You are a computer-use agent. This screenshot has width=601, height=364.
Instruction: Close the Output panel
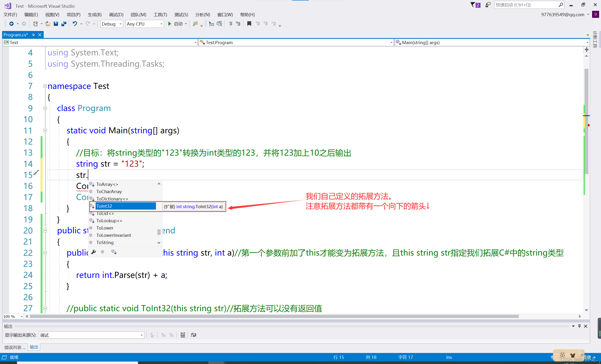[x=585, y=326]
